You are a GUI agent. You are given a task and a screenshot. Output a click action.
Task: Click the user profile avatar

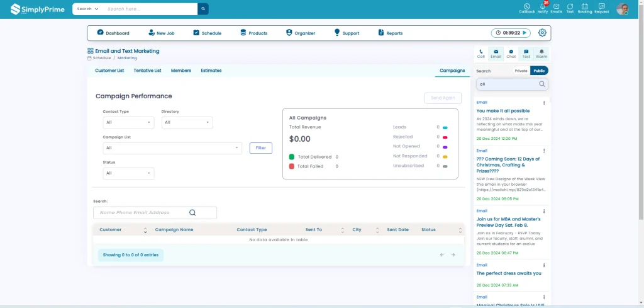tap(622, 9)
